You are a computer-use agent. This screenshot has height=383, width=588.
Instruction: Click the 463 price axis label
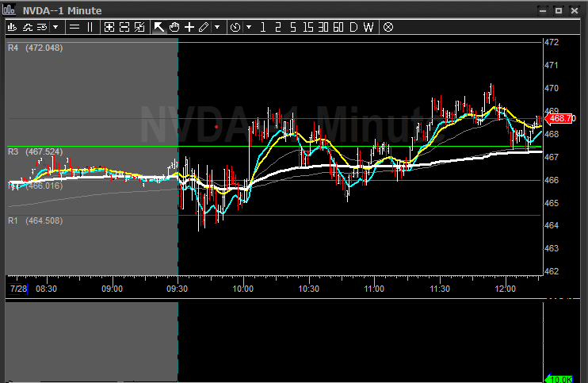pos(552,248)
